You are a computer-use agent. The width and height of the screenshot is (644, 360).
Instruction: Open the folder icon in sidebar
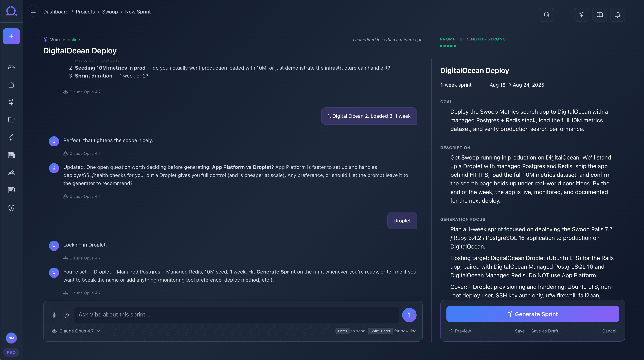pyautogui.click(x=11, y=120)
